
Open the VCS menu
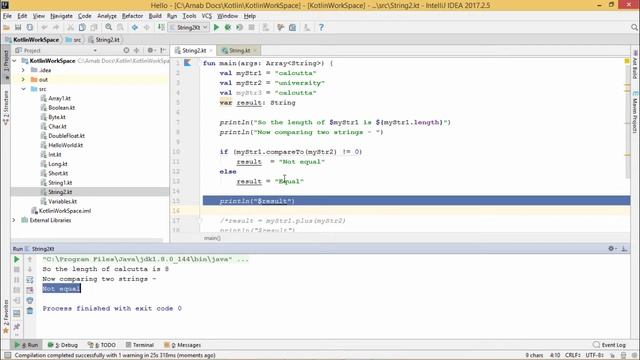207,16
